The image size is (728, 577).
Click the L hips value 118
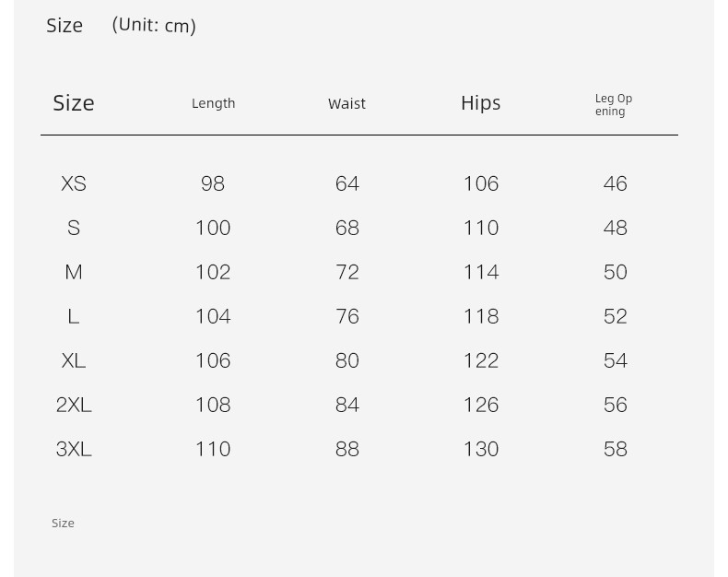point(481,316)
